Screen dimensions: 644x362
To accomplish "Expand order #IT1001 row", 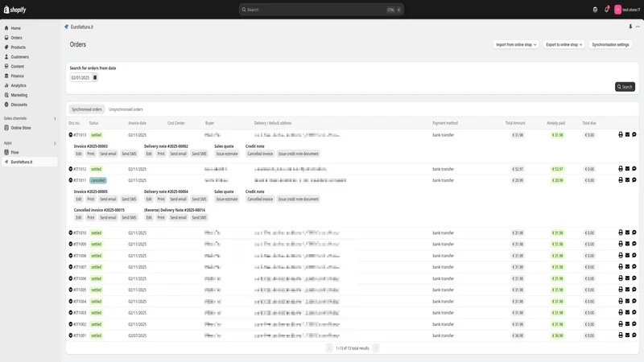I will tap(71, 335).
